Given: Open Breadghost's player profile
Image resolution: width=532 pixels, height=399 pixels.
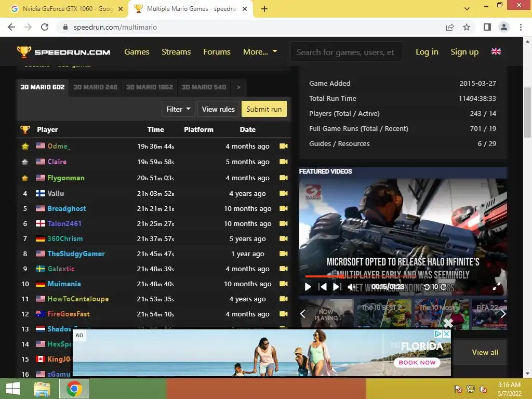Looking at the screenshot, I should tap(67, 208).
